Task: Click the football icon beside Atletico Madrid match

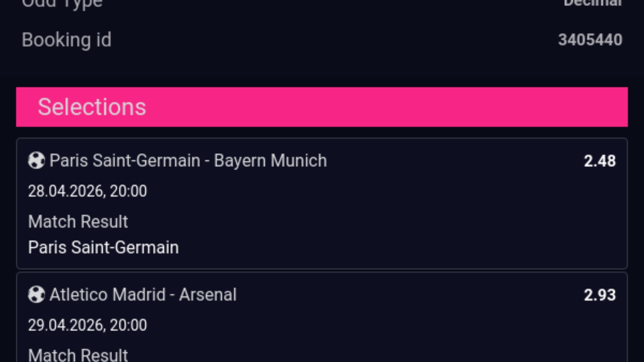Action: pyautogui.click(x=36, y=294)
